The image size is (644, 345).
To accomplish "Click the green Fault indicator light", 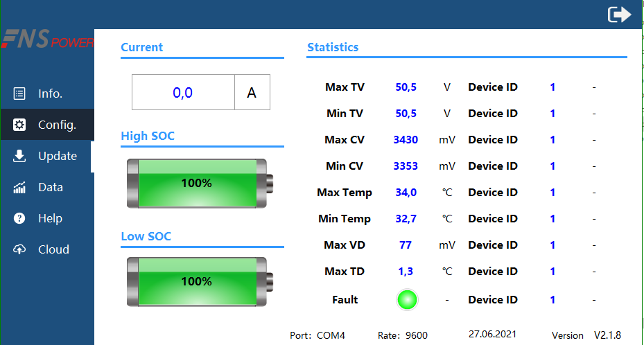I will [x=408, y=300].
